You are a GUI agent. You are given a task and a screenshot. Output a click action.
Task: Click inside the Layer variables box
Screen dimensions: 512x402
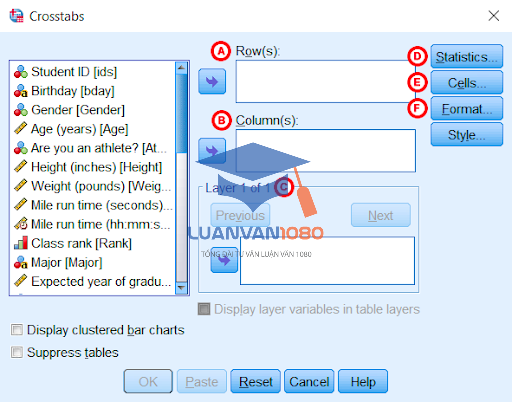327,261
